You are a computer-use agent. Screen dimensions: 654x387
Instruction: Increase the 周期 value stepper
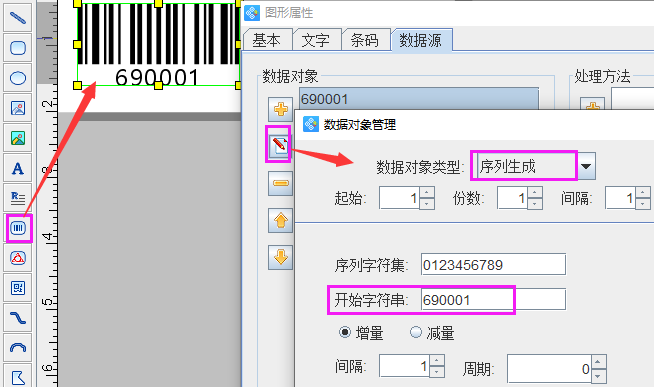pos(599,363)
